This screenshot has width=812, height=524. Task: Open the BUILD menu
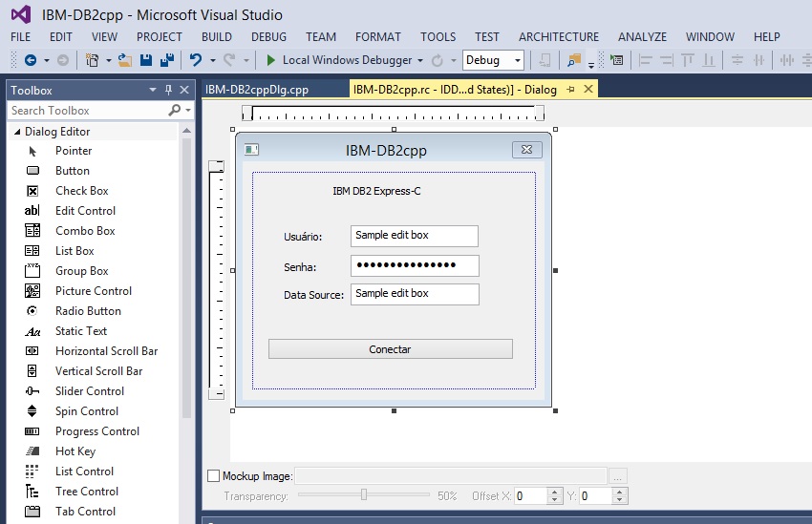(217, 36)
